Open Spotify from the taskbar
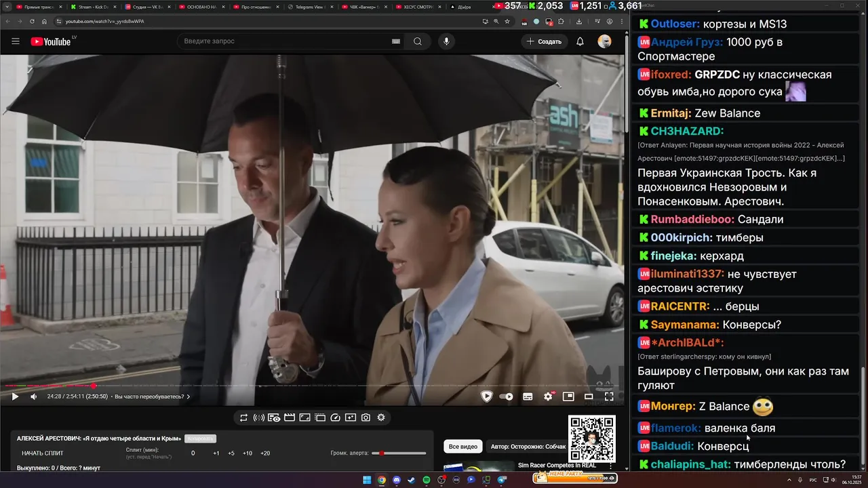 coord(427,480)
